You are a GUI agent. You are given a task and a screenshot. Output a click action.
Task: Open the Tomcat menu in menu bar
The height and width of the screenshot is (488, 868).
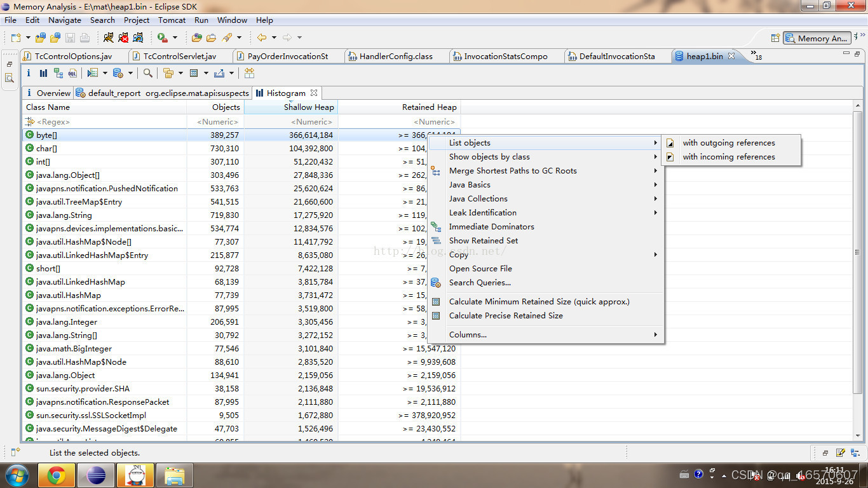click(172, 20)
